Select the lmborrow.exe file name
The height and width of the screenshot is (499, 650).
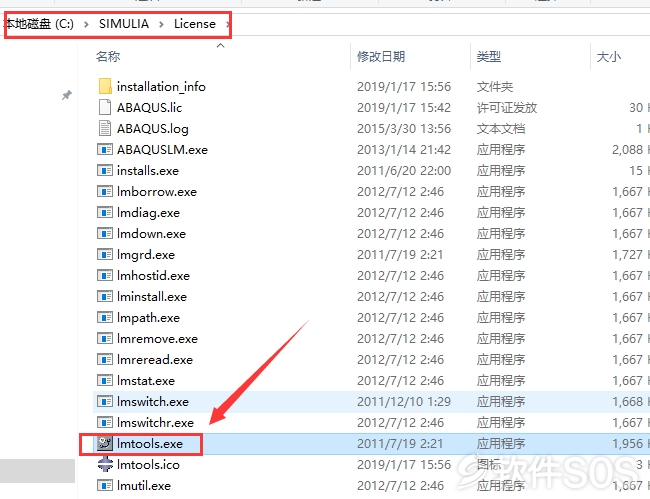(157, 192)
